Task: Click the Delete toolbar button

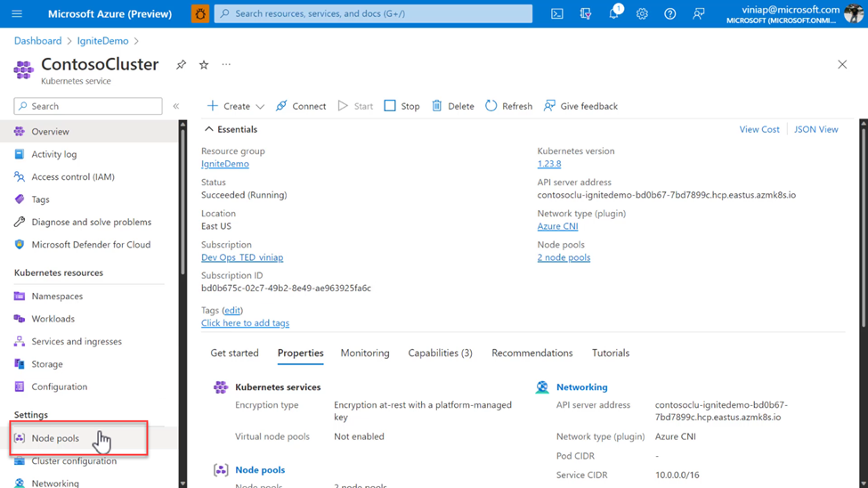Action: pos(453,106)
